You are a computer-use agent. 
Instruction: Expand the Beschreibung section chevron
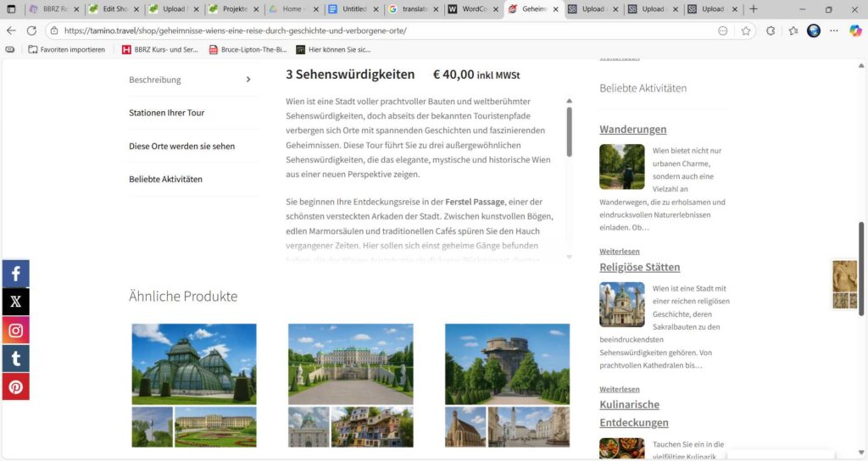[x=248, y=80]
